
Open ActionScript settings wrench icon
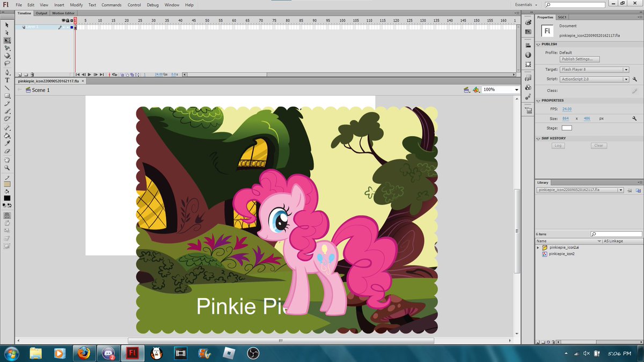pyautogui.click(x=634, y=79)
